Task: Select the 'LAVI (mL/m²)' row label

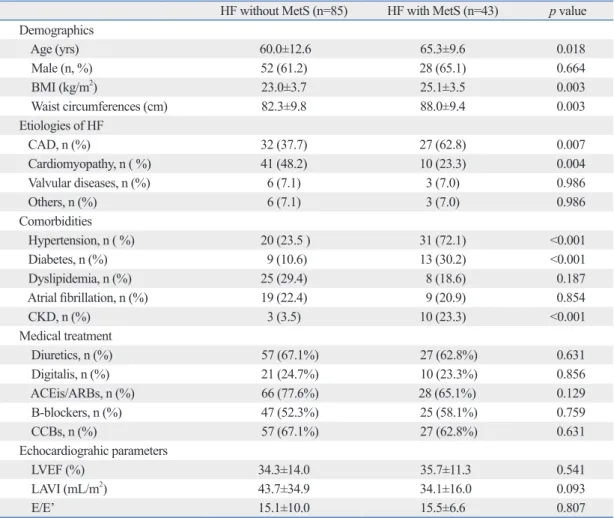Action: (x=69, y=489)
